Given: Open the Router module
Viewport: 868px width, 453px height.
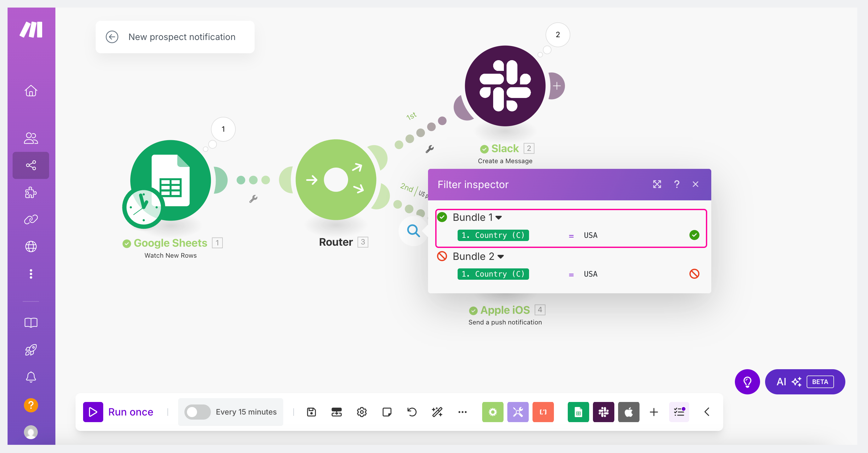Looking at the screenshot, I should pyautogui.click(x=336, y=180).
